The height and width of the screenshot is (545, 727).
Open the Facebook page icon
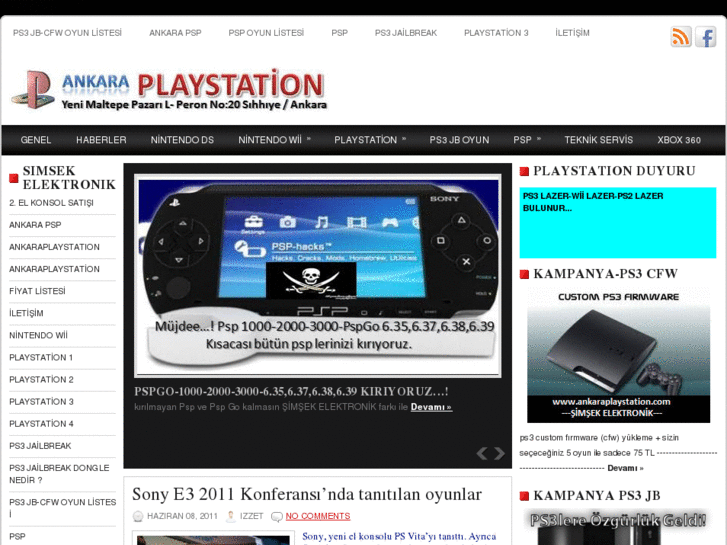(x=706, y=37)
